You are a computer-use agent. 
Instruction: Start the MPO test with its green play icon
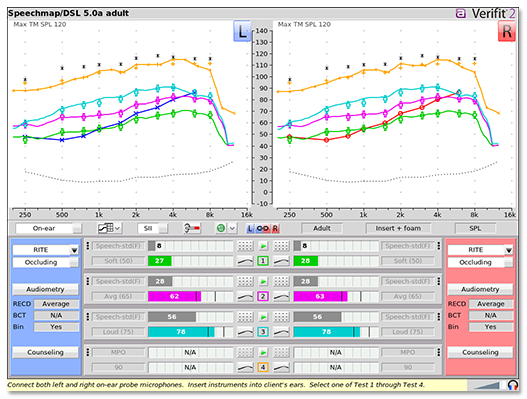tap(263, 352)
